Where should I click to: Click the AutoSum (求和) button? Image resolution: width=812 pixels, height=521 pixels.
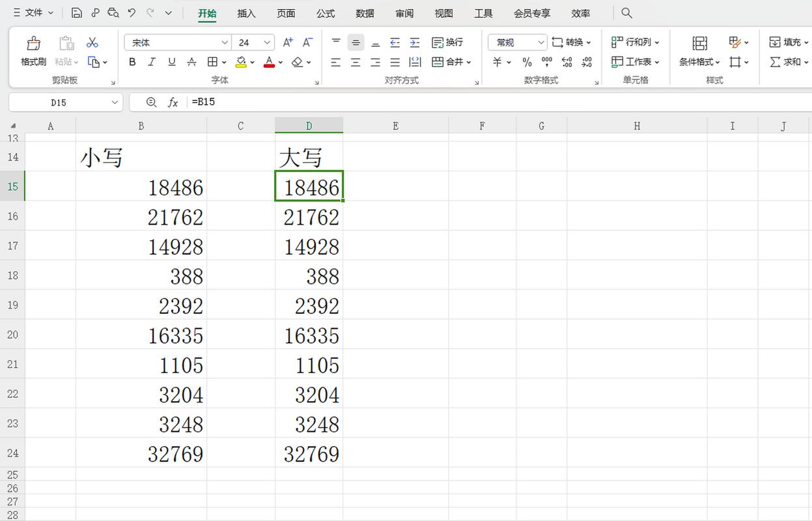(x=789, y=63)
